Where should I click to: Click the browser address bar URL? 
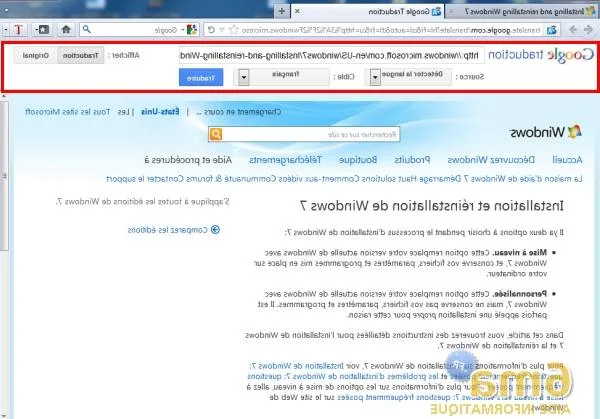[390, 29]
